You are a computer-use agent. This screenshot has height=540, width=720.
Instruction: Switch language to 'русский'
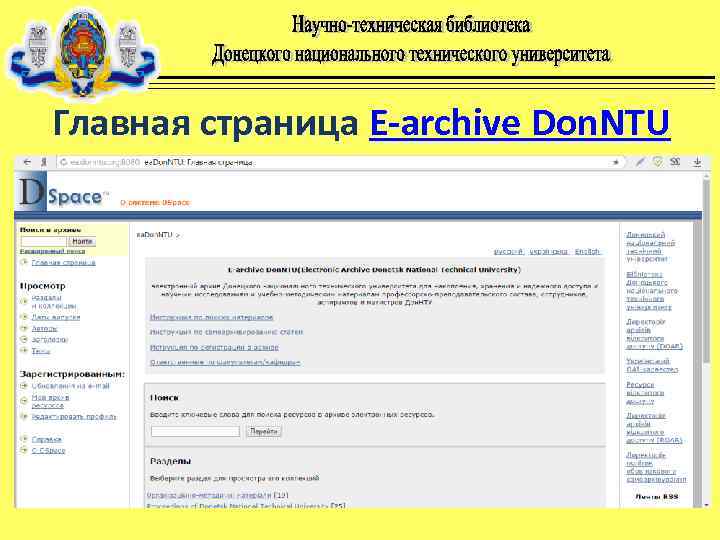point(508,252)
